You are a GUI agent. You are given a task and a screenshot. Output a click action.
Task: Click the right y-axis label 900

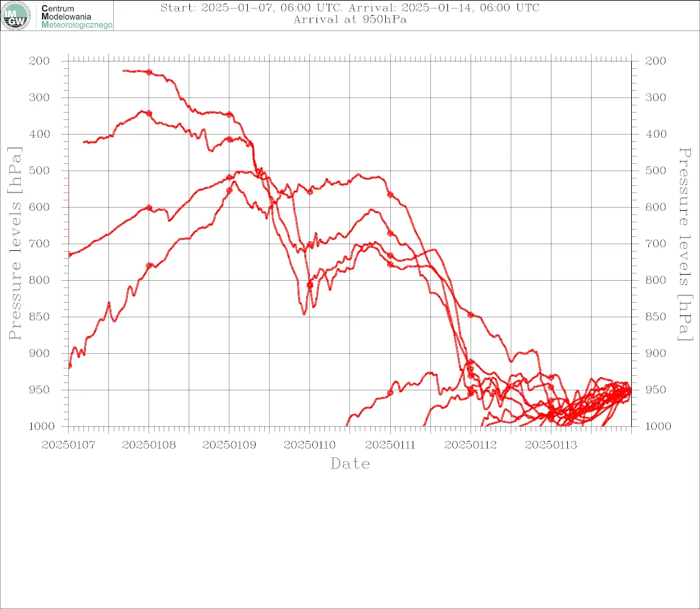pos(656,353)
